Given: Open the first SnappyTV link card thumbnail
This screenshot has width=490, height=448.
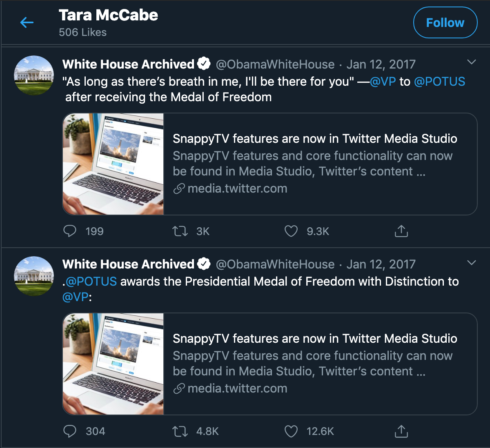Looking at the screenshot, I should [113, 164].
